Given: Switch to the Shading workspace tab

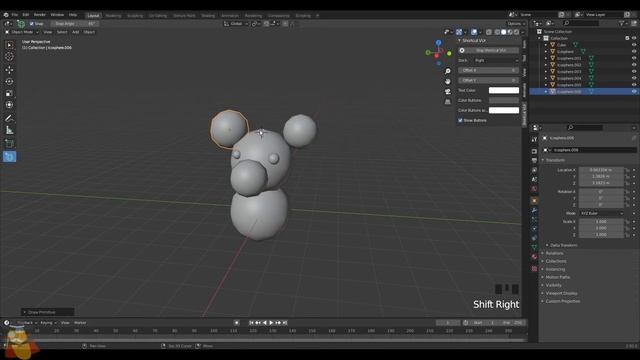Looking at the screenshot, I should tap(208, 16).
